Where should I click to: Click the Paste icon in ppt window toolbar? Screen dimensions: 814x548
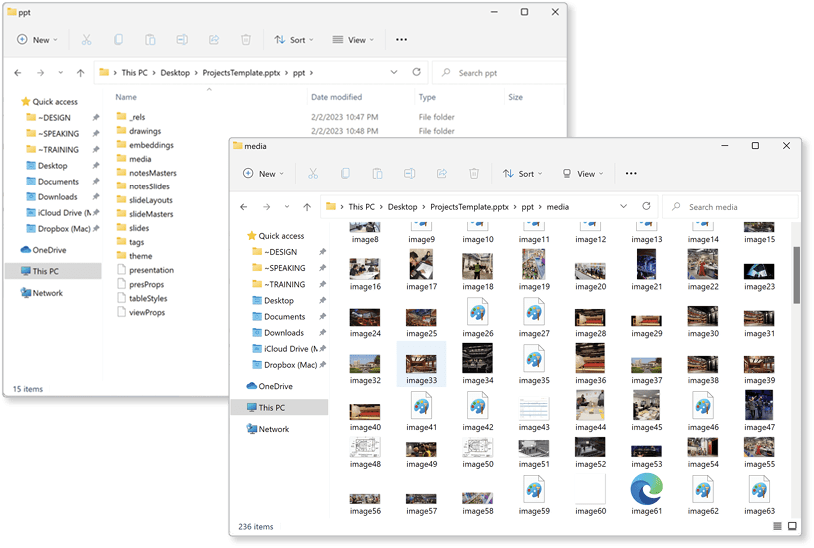150,39
